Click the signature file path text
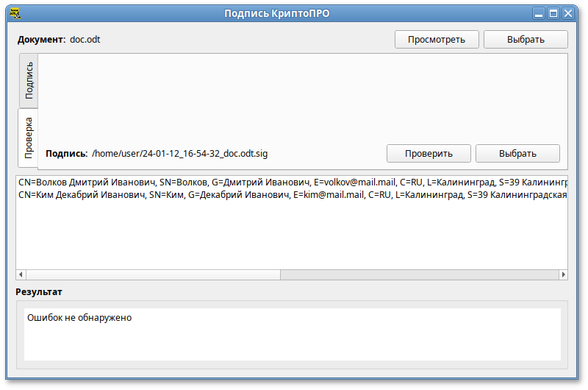This screenshot has height=390, width=588. 179,154
